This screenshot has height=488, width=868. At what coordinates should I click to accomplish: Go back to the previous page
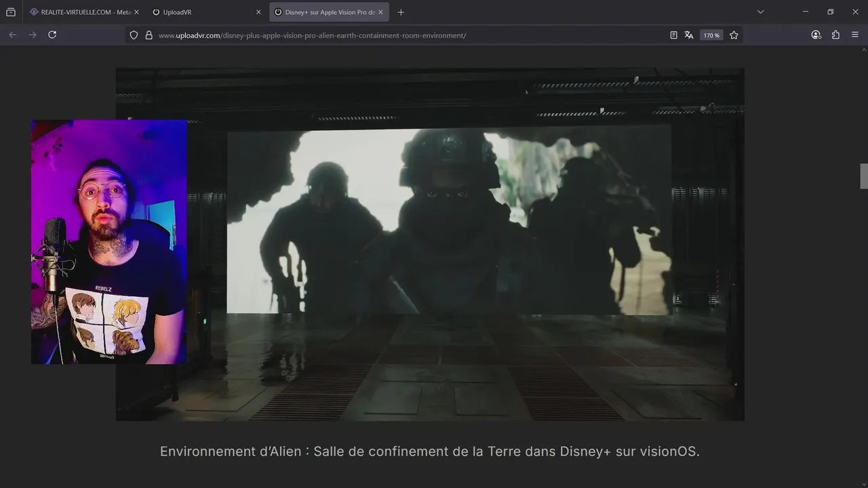pos(13,35)
